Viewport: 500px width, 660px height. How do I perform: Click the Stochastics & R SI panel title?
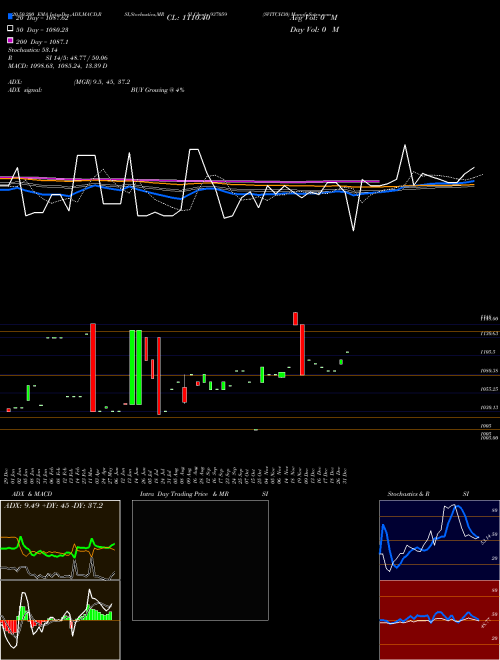click(x=428, y=494)
